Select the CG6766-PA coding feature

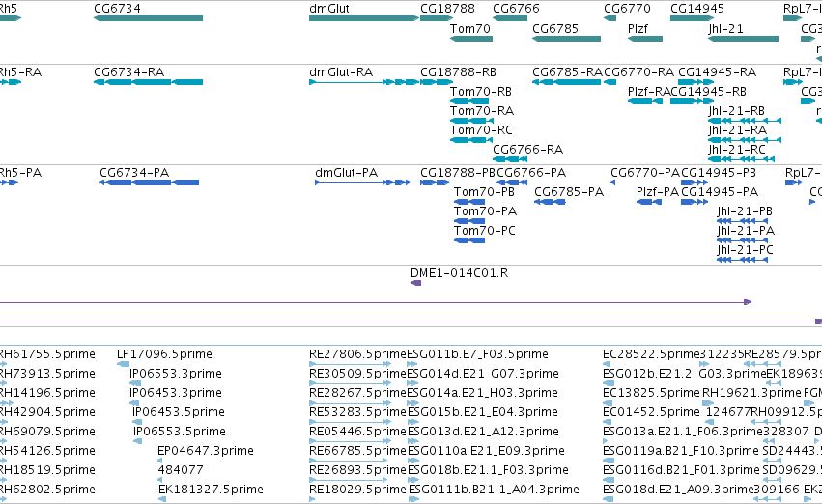tap(512, 182)
